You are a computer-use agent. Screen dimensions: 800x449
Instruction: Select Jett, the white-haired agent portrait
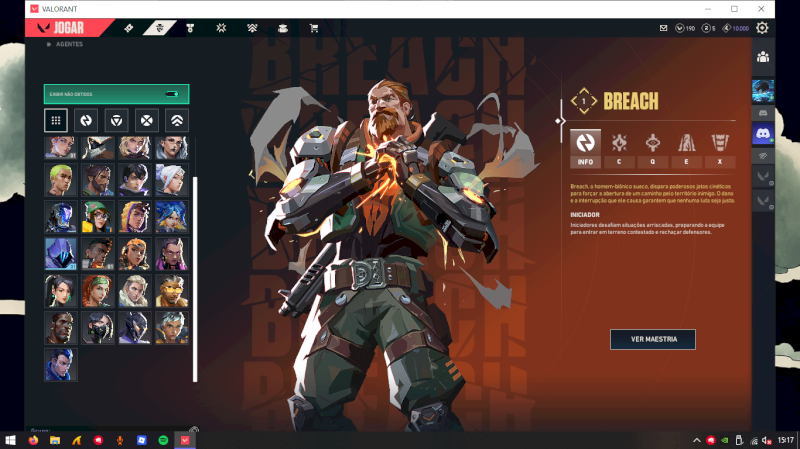172,180
